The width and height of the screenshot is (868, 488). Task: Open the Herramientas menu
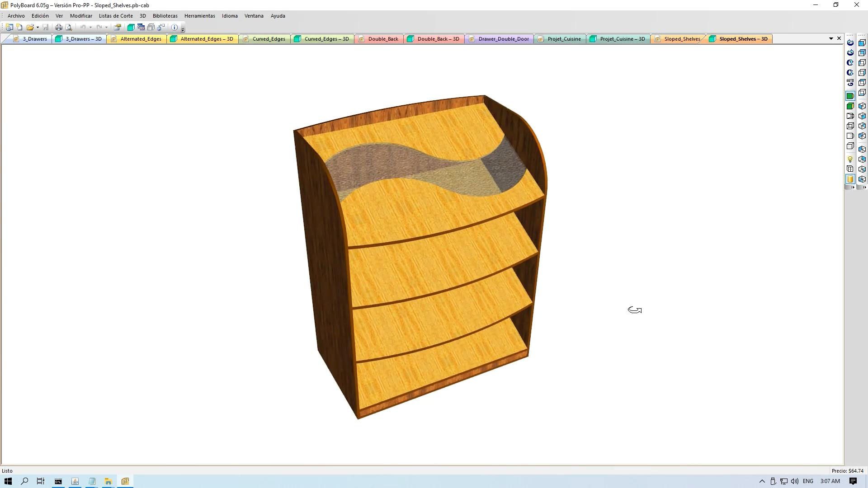199,16
